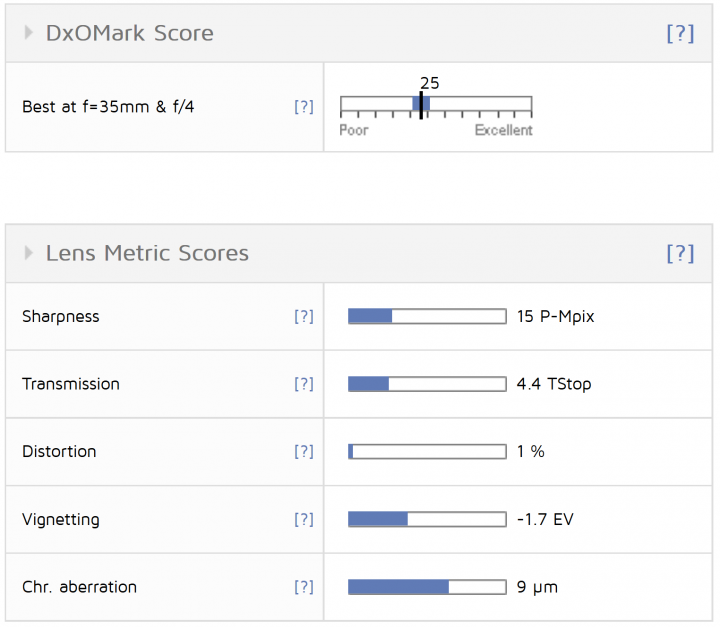Open help for Best at f=35mm & f/4
The height and width of the screenshot is (627, 720).
point(303,106)
